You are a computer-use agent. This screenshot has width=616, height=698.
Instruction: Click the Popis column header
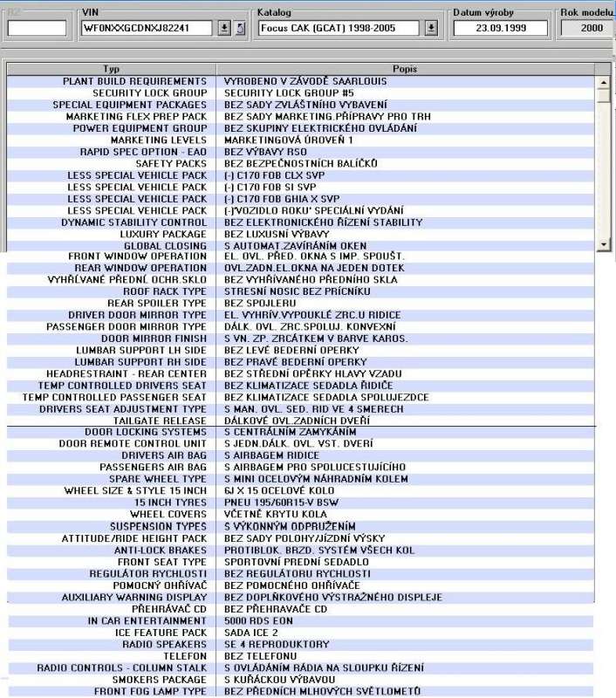(x=406, y=69)
